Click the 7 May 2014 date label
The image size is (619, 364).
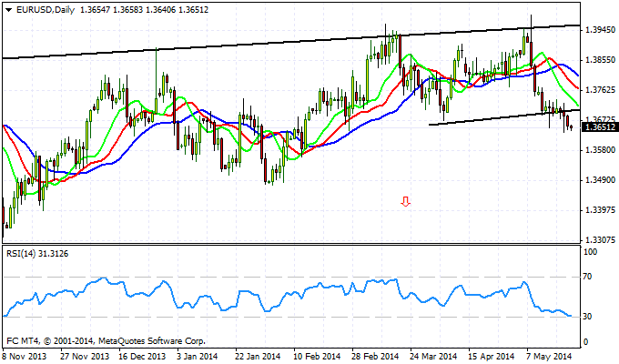pos(549,356)
